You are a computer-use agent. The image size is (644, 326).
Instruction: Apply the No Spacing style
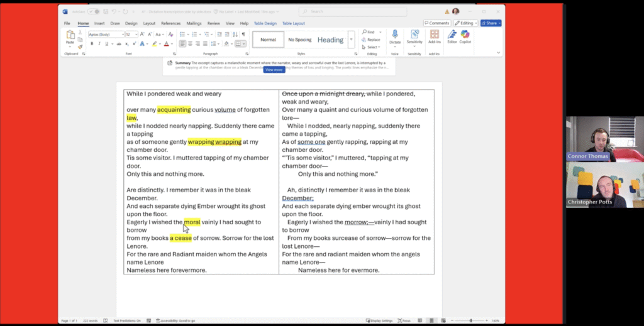click(300, 40)
